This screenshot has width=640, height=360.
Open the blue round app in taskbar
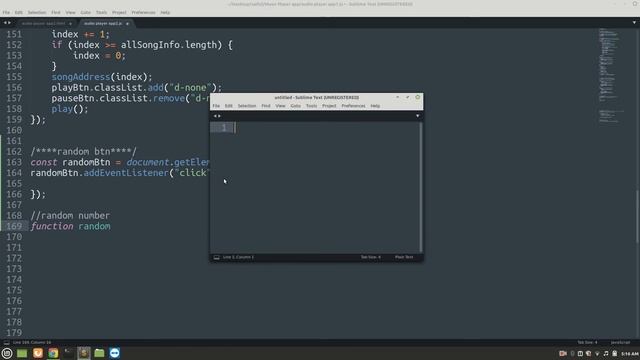pyautogui.click(x=115, y=353)
